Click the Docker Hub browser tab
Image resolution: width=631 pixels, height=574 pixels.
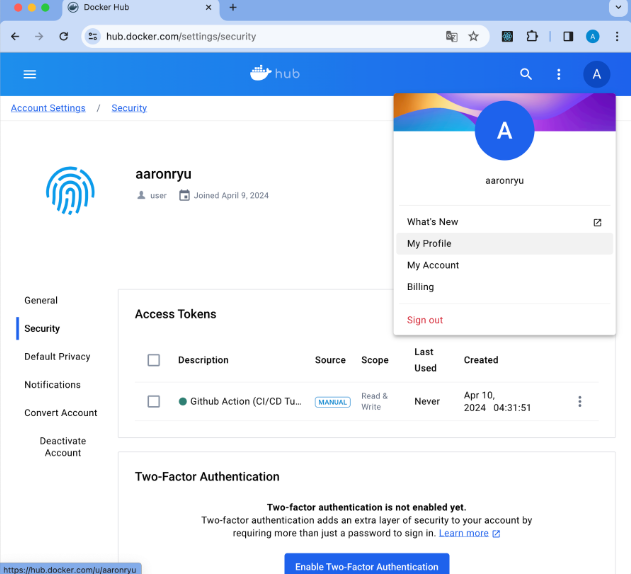(x=141, y=8)
